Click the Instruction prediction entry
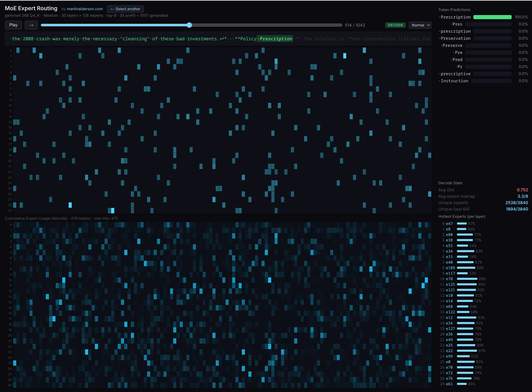Viewport: 532px width, 392px height. coord(454,81)
